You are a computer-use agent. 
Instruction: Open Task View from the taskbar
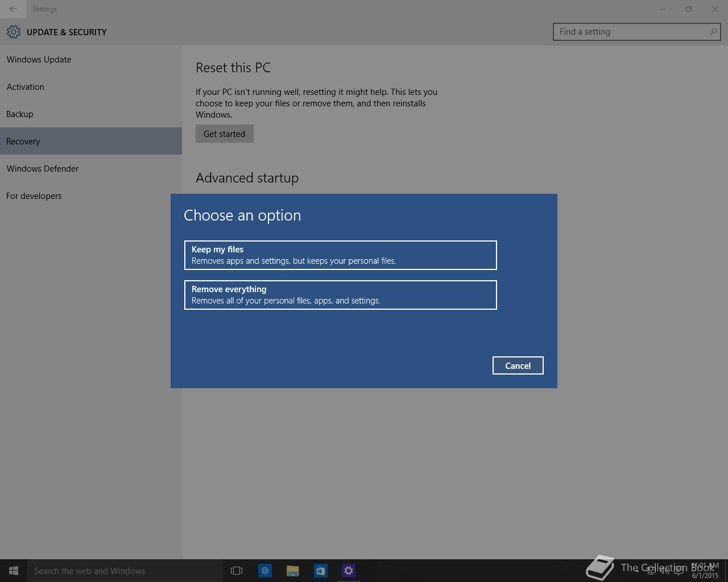point(237,571)
